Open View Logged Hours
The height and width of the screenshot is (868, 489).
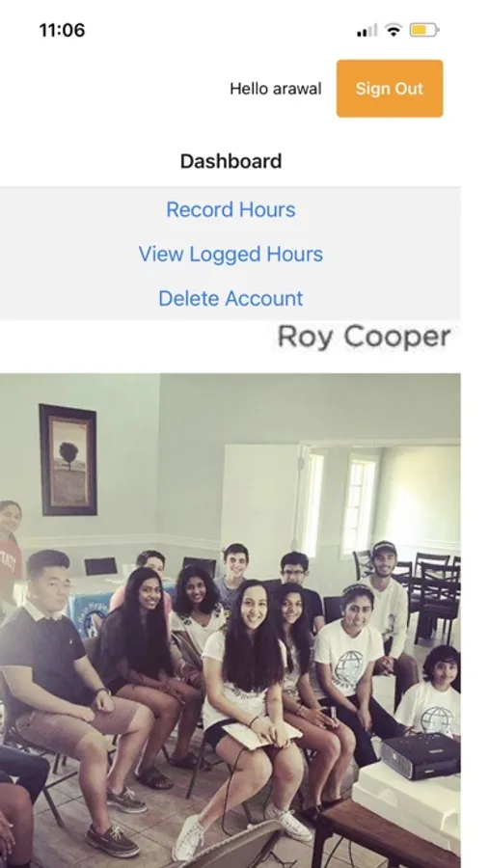[x=231, y=254]
